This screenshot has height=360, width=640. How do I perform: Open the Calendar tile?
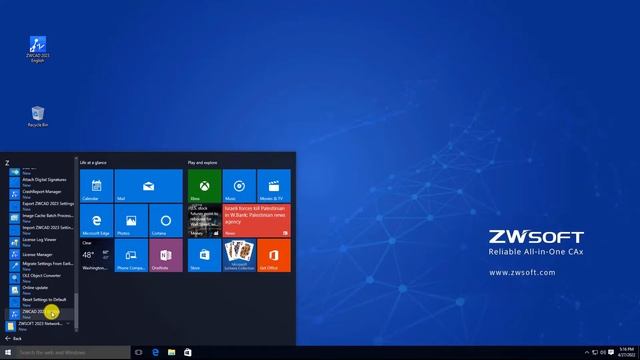click(96, 186)
